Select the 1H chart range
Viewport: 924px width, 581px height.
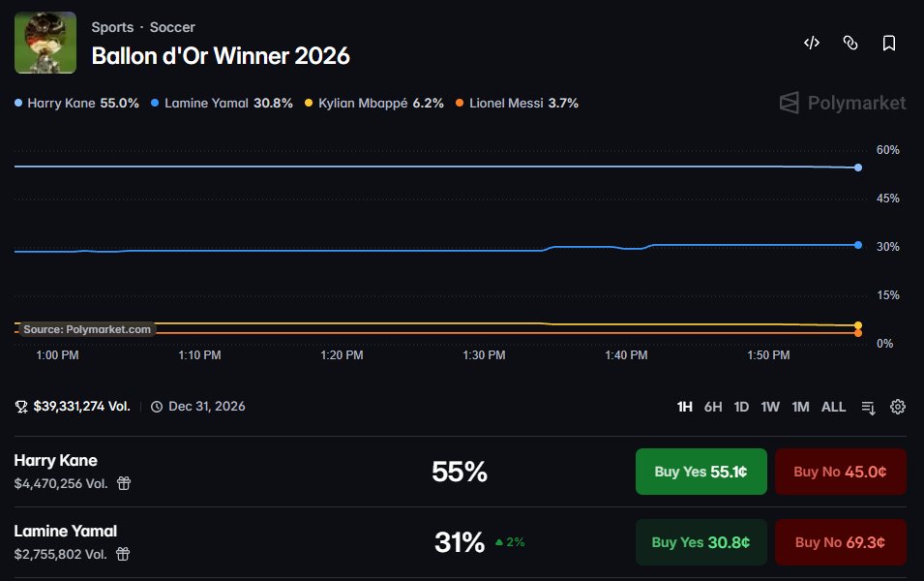click(684, 407)
